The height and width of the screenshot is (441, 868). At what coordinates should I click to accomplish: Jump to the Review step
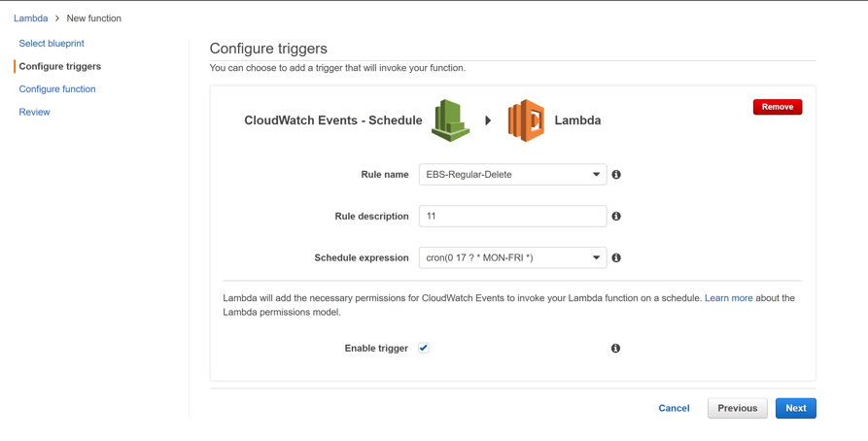pyautogui.click(x=34, y=112)
